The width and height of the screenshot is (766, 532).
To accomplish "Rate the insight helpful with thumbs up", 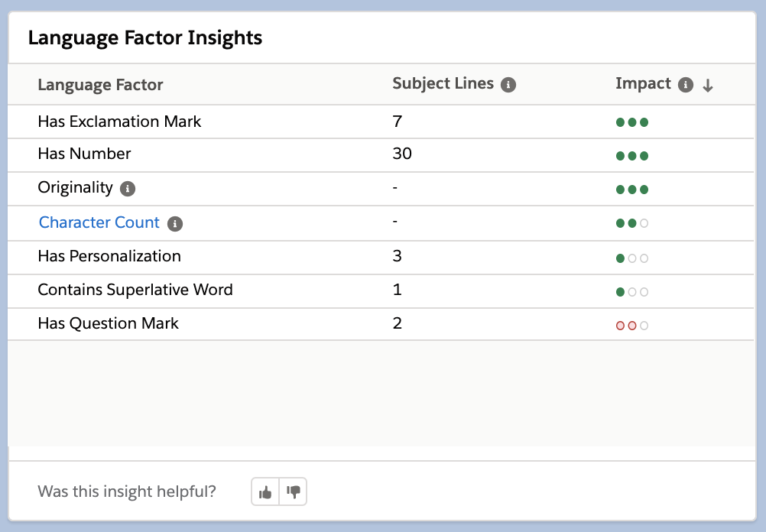I will click(x=265, y=491).
